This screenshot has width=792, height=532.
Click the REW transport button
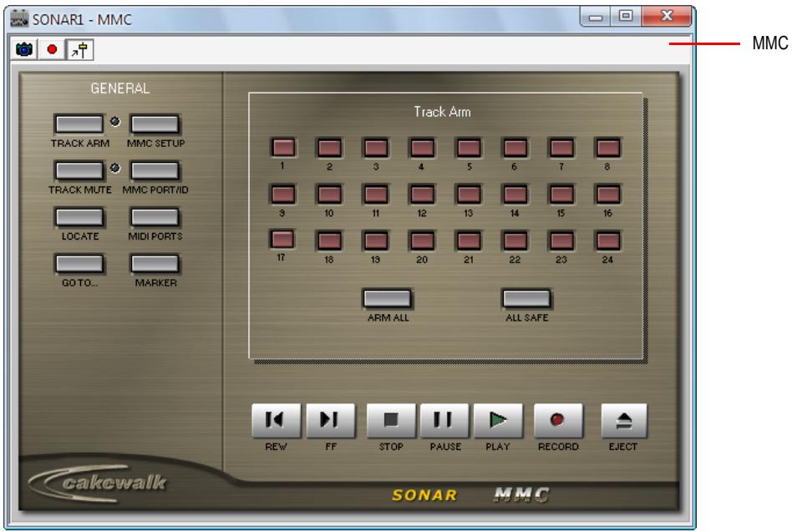276,420
